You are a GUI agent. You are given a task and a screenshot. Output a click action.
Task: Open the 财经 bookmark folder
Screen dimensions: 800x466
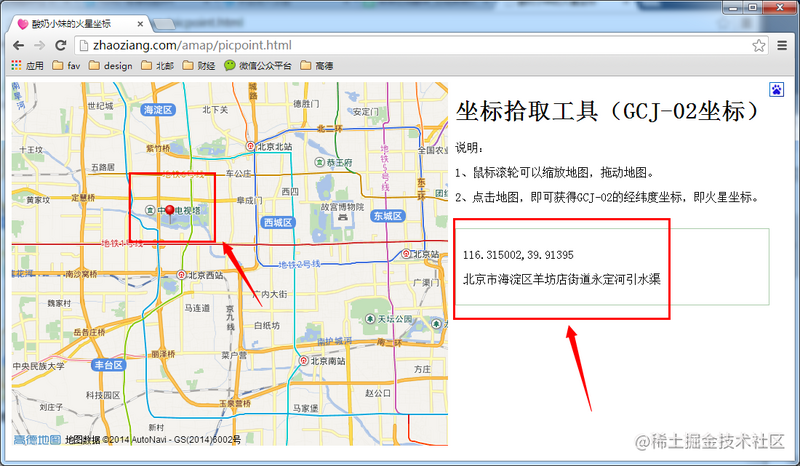coord(198,66)
